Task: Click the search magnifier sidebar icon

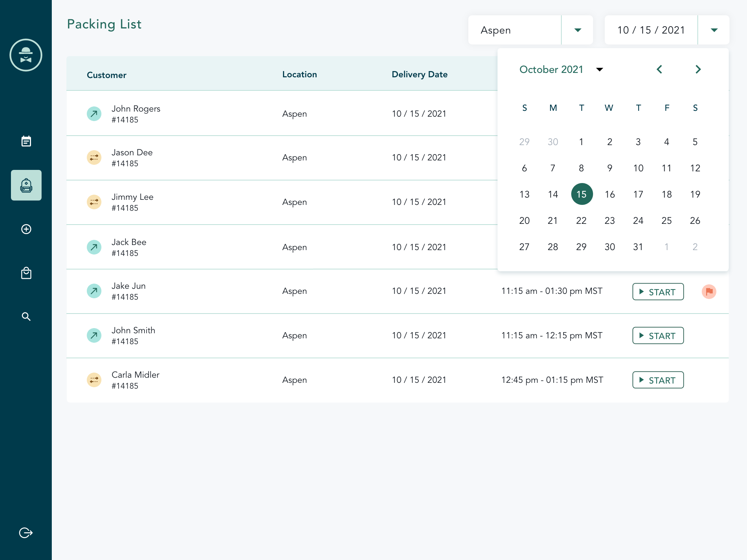Action: point(26,316)
